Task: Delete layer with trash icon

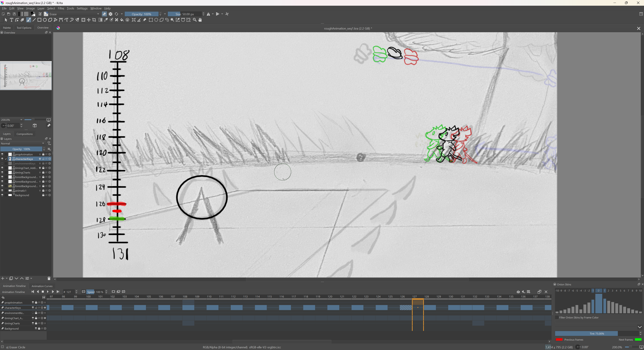Action: pos(49,279)
